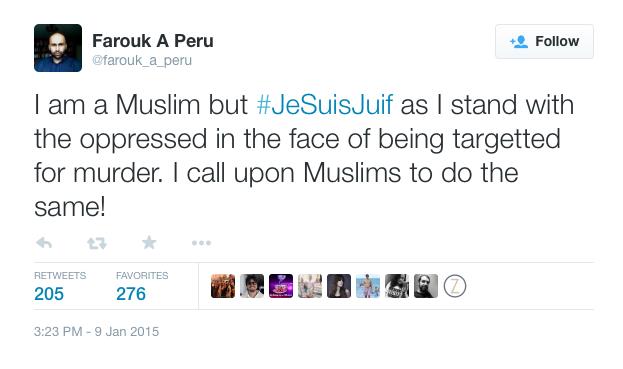Click the display name Farouk A Peru
This screenshot has width=623, height=369.
[153, 41]
